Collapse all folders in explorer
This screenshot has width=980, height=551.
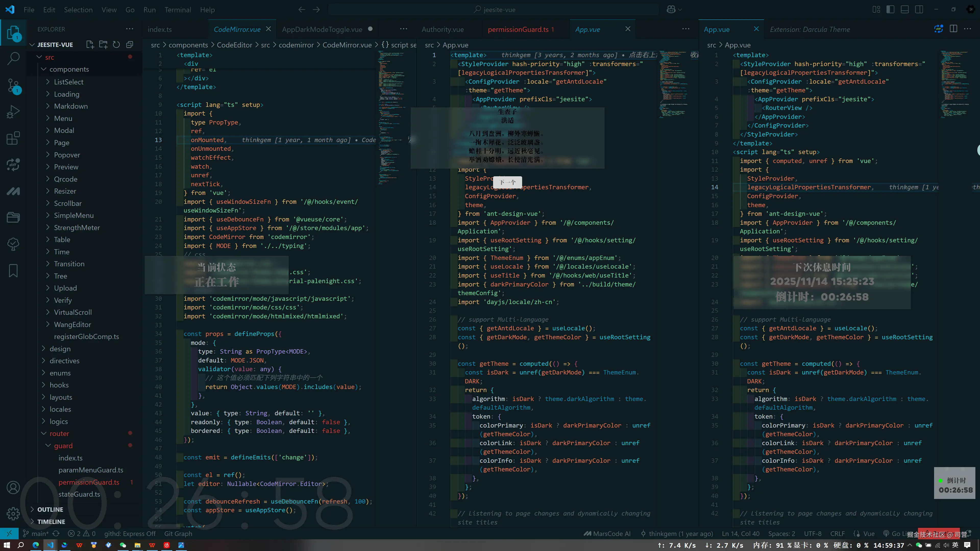(x=130, y=44)
